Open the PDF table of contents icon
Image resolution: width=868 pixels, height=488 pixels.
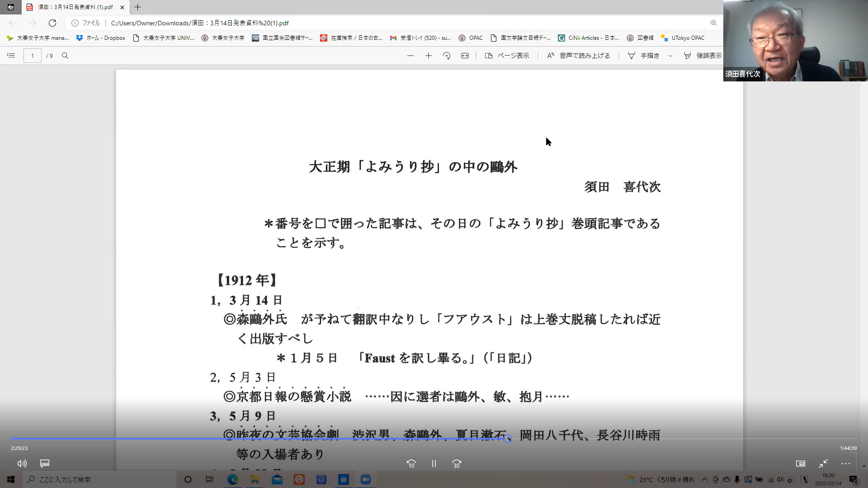[11, 56]
